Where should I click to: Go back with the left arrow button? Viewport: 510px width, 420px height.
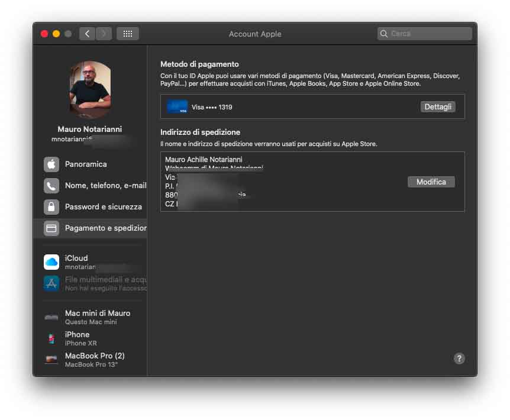pyautogui.click(x=87, y=34)
